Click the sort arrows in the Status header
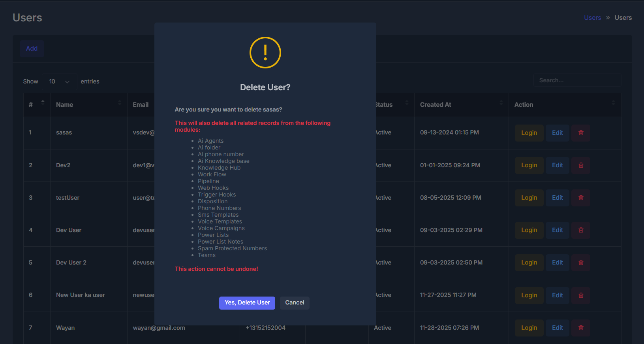 point(407,103)
